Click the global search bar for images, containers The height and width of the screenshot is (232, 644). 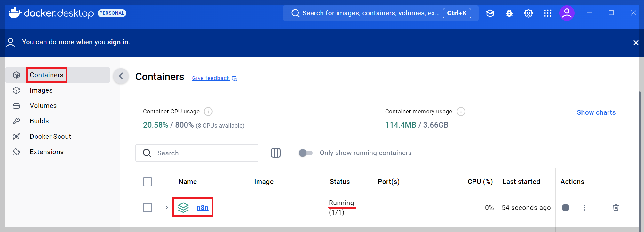pyautogui.click(x=381, y=13)
